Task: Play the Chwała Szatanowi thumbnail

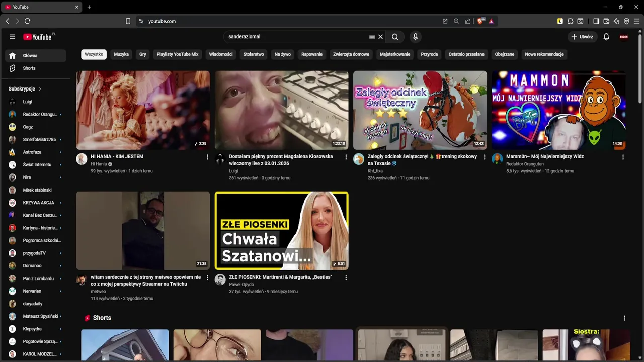Action: pos(281,231)
